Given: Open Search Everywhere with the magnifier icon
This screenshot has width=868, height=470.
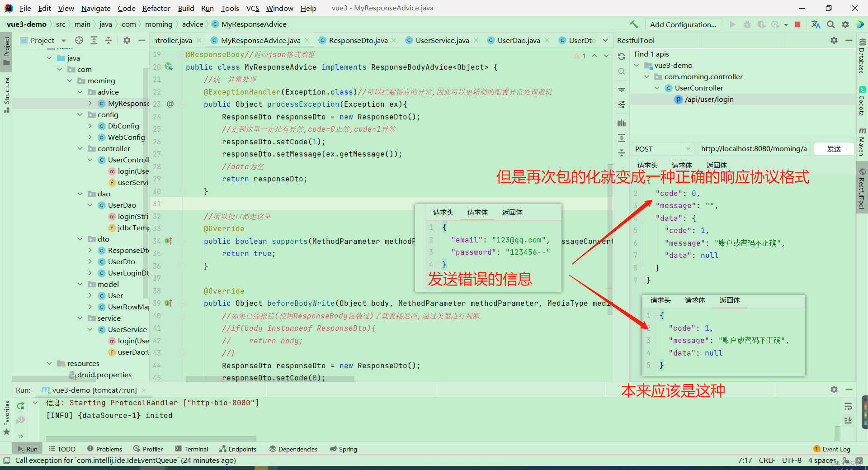Looking at the screenshot, I should [830, 24].
